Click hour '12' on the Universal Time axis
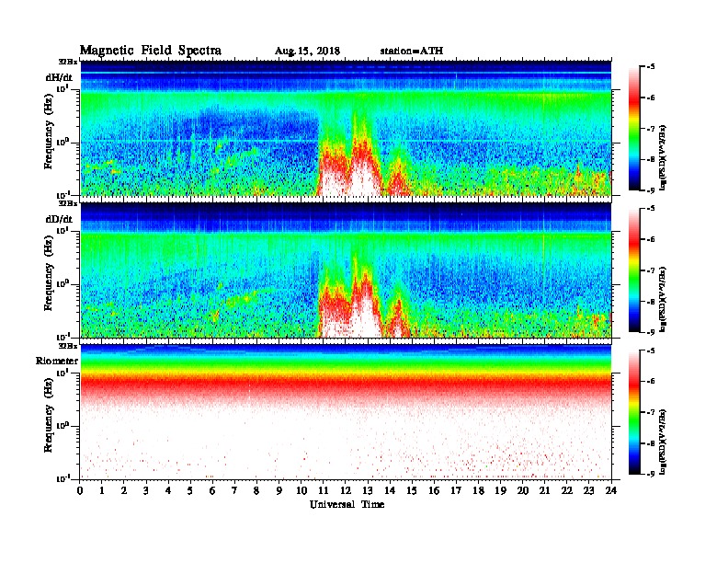 (x=346, y=490)
